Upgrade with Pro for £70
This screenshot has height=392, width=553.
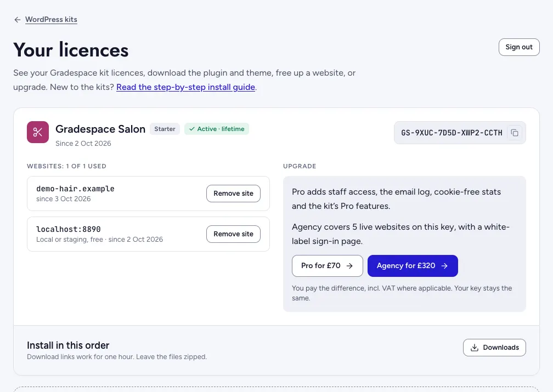tap(328, 266)
